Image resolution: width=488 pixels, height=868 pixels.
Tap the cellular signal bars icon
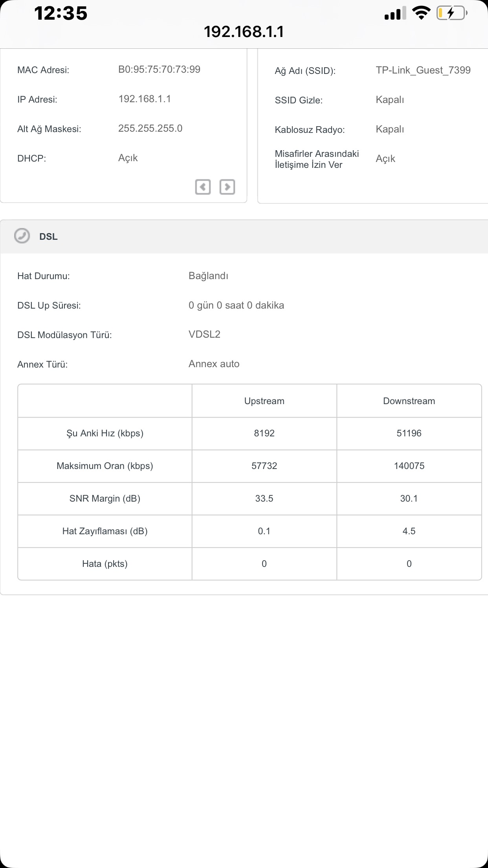click(395, 14)
